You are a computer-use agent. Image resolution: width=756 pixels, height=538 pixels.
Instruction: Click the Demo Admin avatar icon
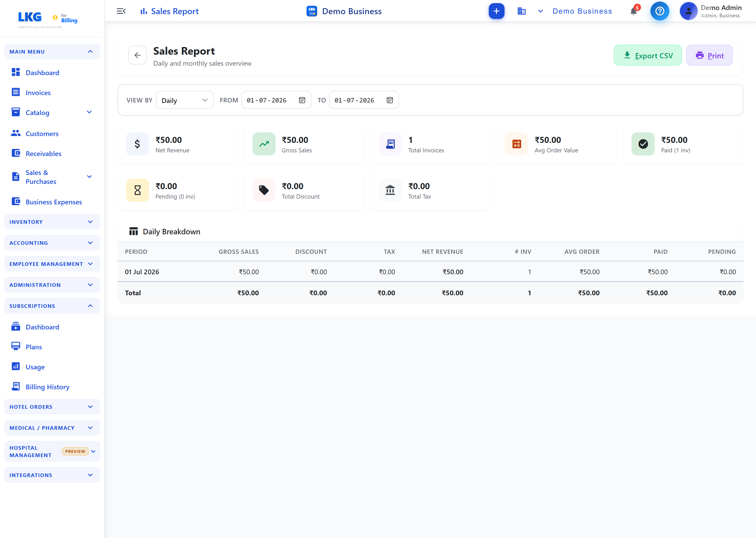point(688,11)
